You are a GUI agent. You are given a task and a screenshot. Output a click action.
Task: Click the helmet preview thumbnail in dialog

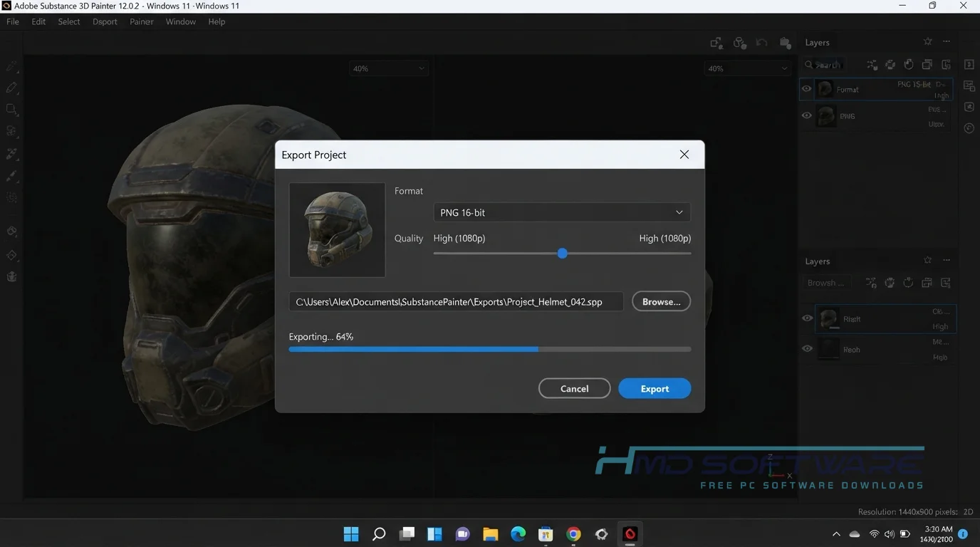337,230
